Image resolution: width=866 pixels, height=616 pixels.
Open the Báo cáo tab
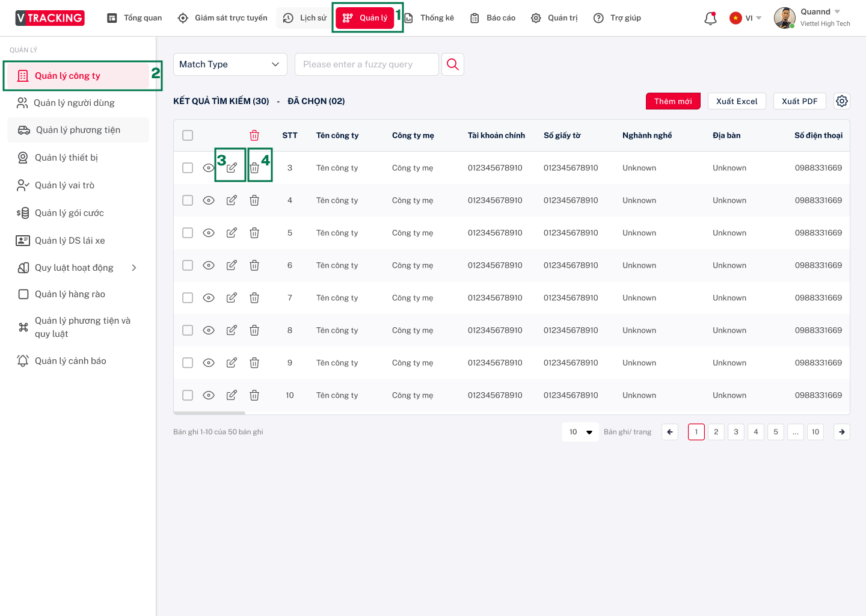coord(493,18)
